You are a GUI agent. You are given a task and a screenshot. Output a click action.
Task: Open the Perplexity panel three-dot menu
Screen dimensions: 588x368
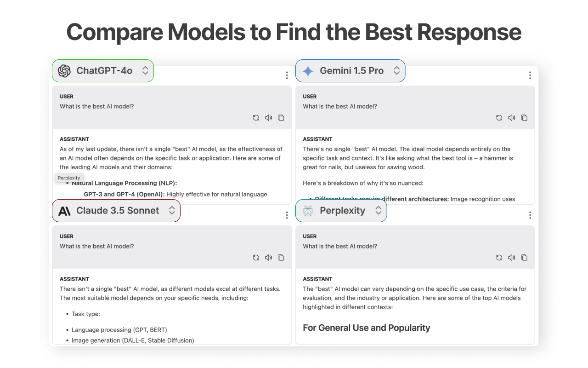pos(530,215)
